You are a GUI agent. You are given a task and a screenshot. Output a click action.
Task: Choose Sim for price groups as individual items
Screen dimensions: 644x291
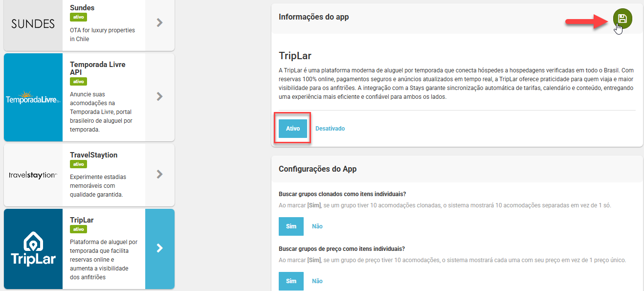(291, 281)
